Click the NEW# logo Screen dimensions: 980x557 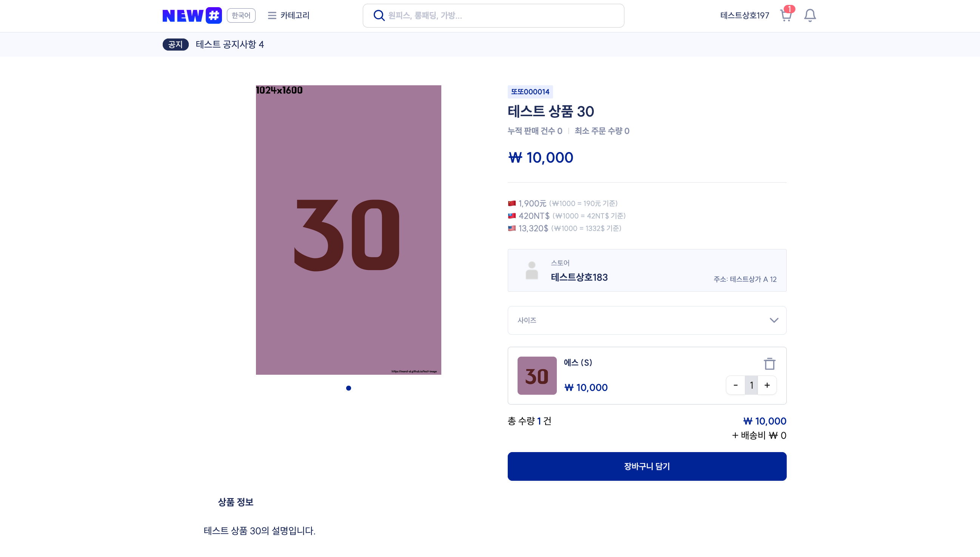coord(192,16)
